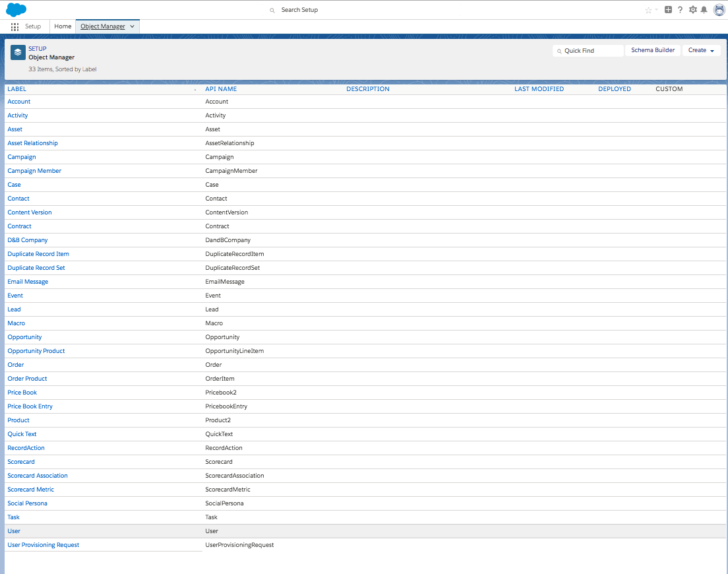Viewport: 728px width, 574px height.
Task: Click the search magnifier in Search Setup
Action: 272,10
